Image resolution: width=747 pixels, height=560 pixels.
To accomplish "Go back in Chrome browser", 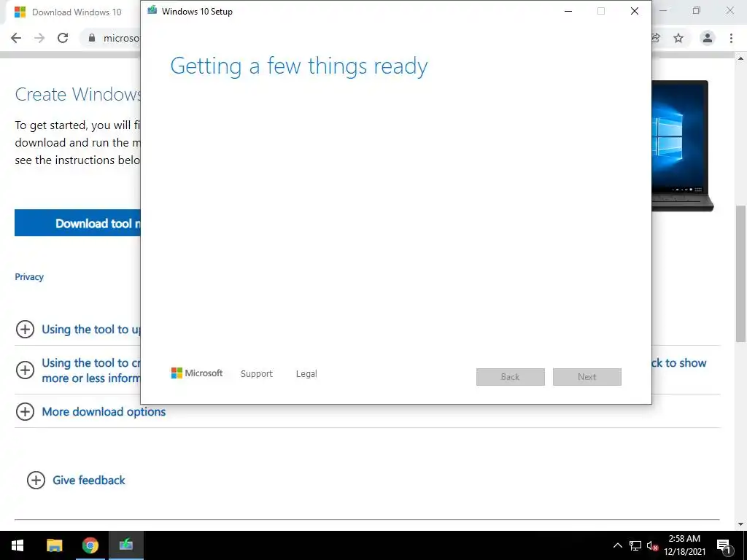I will click(16, 38).
